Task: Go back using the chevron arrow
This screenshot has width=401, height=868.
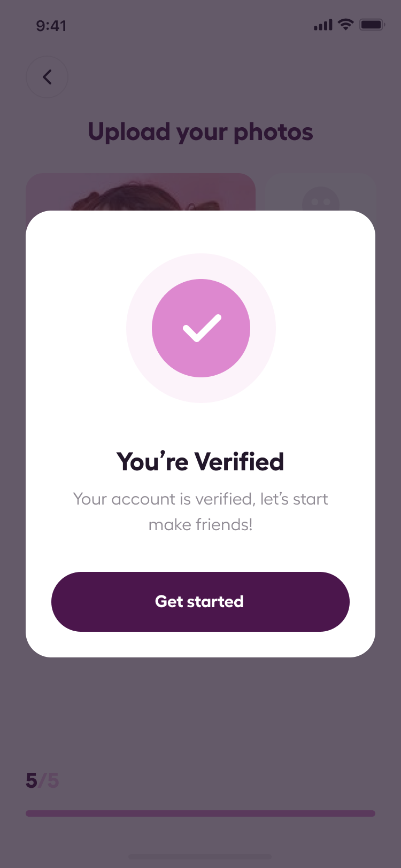Action: coord(47,77)
